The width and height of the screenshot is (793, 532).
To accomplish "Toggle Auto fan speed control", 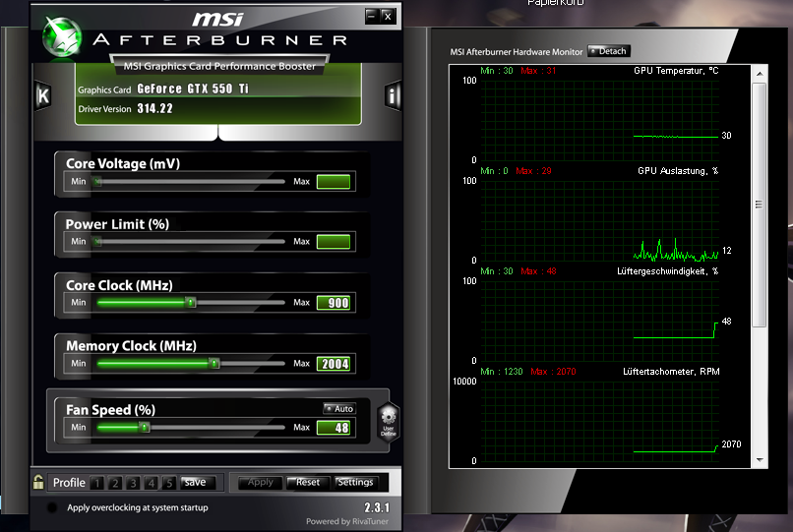I will click(x=339, y=409).
